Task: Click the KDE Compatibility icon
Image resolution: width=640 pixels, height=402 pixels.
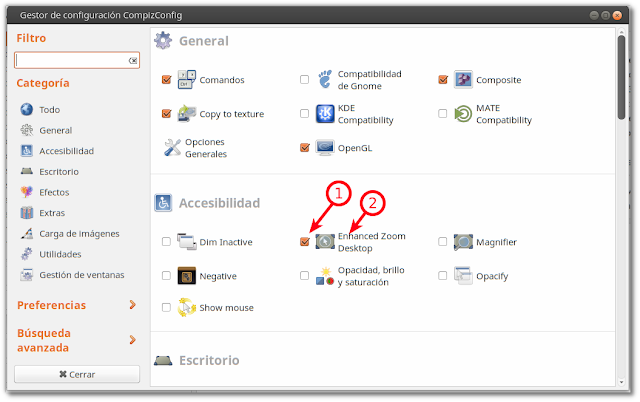Action: point(325,113)
